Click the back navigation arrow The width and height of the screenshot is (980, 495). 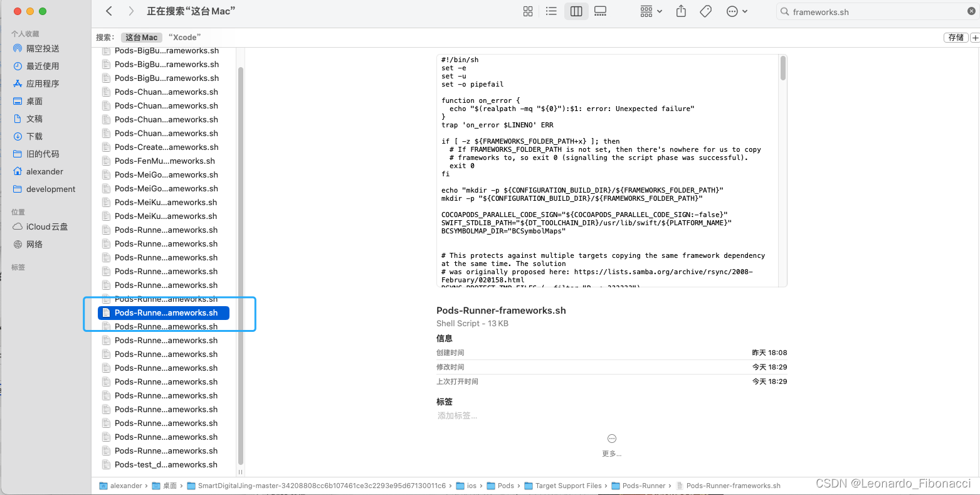pos(108,11)
